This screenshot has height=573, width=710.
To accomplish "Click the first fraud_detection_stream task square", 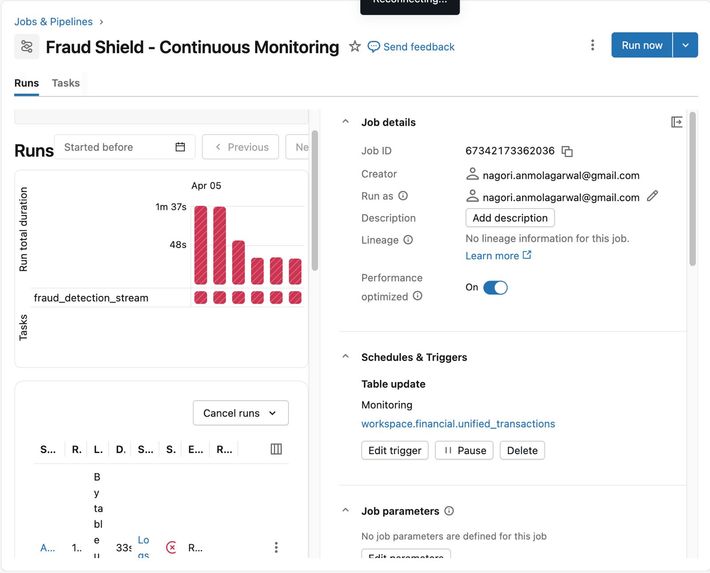I will (x=201, y=298).
